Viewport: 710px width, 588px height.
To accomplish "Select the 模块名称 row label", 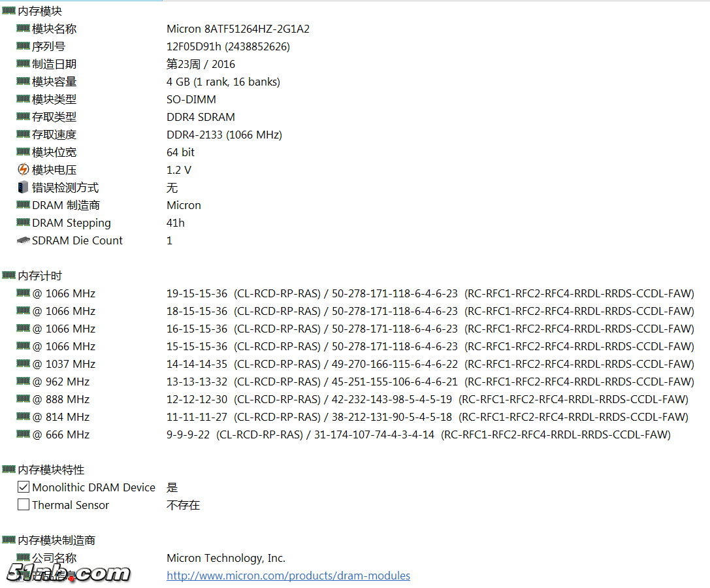I will 54,29.
